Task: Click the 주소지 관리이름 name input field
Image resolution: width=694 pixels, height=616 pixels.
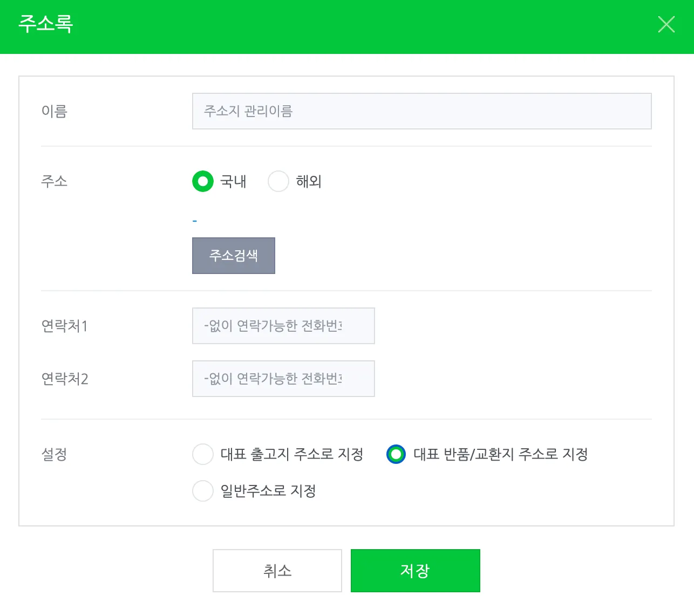Action: [x=421, y=111]
